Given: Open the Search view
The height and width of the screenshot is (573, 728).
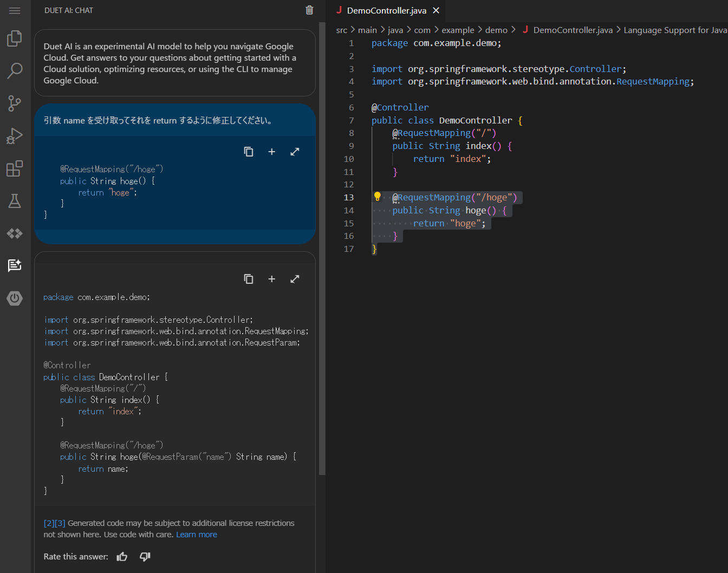Looking at the screenshot, I should 15,70.
